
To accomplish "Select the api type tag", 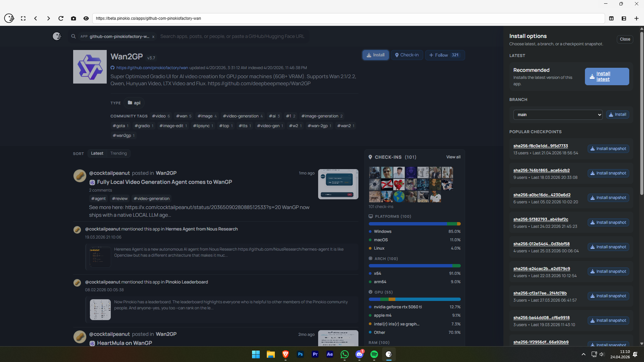I will point(134,103).
